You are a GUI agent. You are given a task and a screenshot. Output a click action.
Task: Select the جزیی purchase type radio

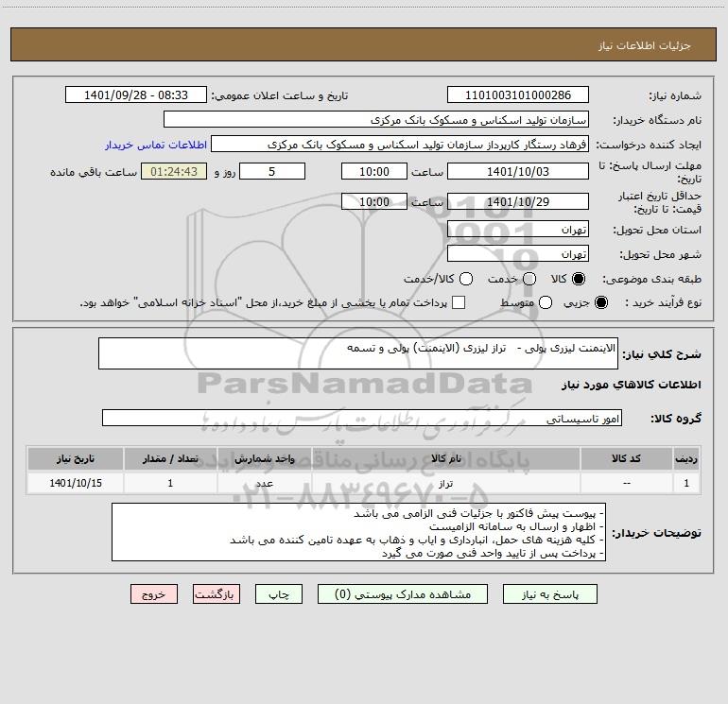[600, 302]
